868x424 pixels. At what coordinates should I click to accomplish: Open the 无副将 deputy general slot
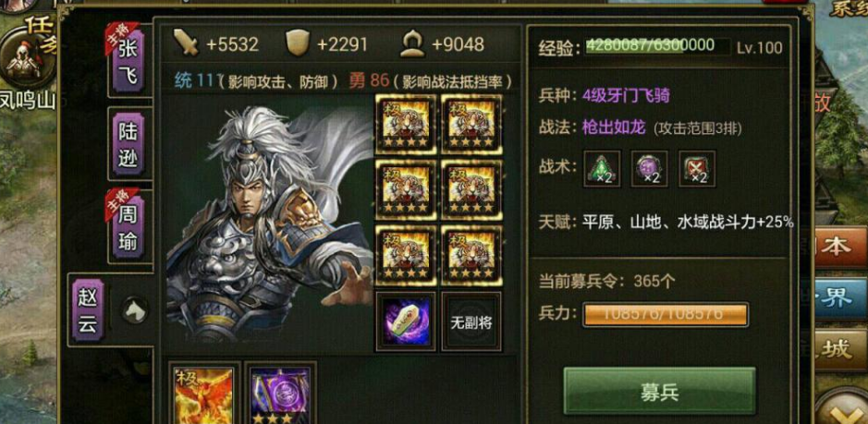pyautogui.click(x=471, y=322)
